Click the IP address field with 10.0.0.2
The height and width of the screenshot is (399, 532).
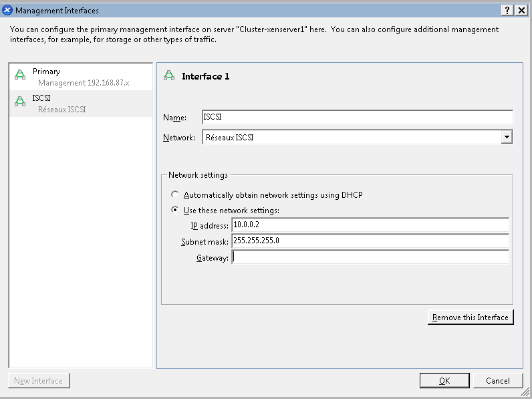(370, 225)
